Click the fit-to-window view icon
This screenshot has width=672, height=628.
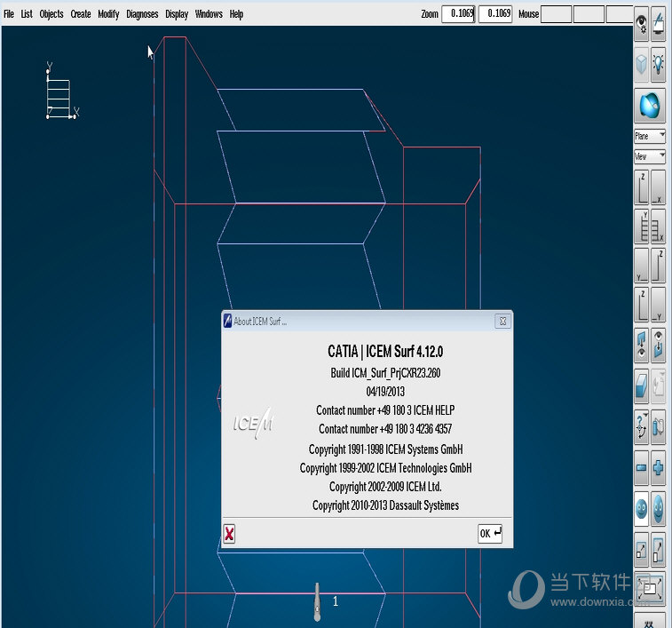coord(650,588)
